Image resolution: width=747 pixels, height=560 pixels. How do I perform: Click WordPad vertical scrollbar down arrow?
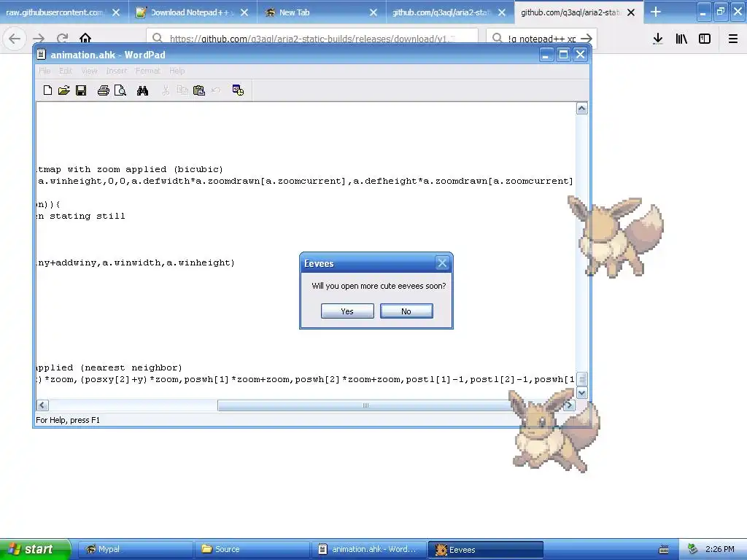[x=581, y=393]
